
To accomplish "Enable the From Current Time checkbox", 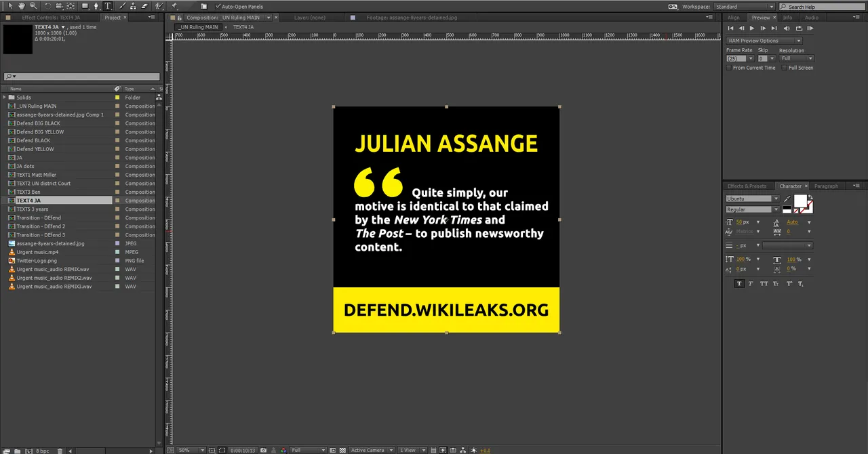I will coord(729,68).
